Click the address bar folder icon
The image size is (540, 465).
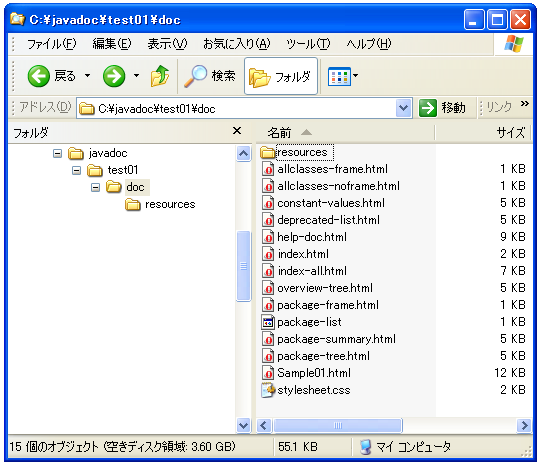pyautogui.click(x=87, y=109)
